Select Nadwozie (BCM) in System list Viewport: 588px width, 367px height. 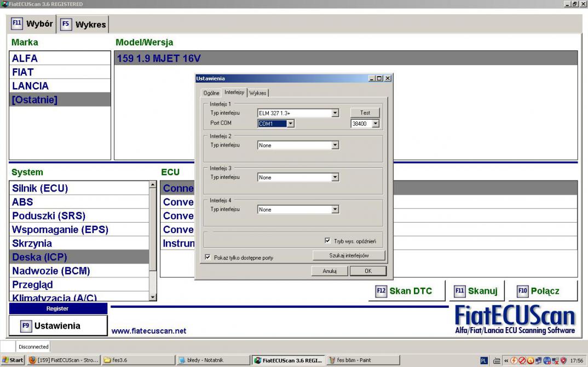point(79,271)
